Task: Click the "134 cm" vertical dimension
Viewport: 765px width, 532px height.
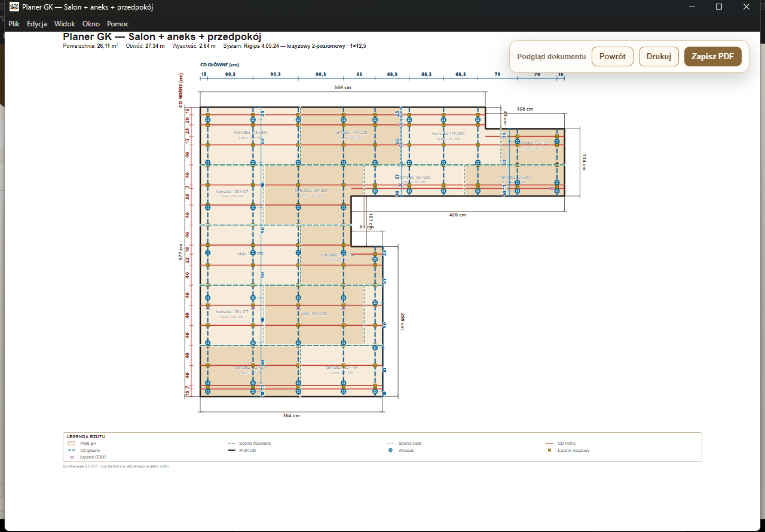Action: point(584,162)
